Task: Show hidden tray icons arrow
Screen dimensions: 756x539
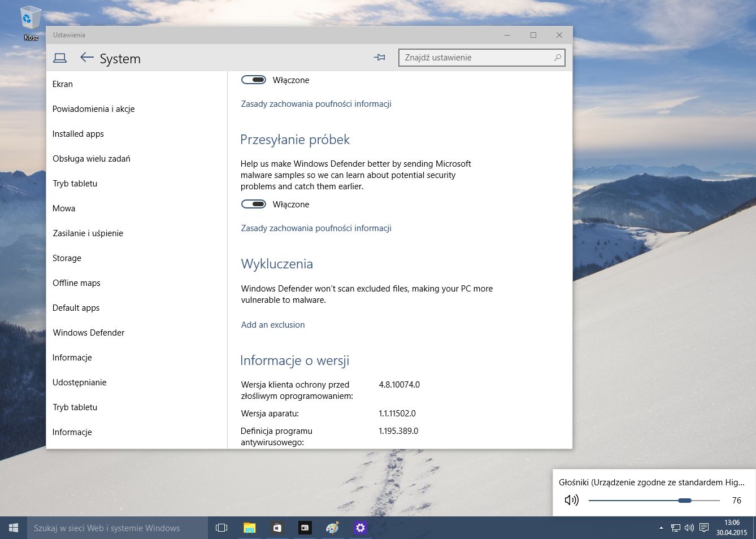Action: pyautogui.click(x=661, y=528)
